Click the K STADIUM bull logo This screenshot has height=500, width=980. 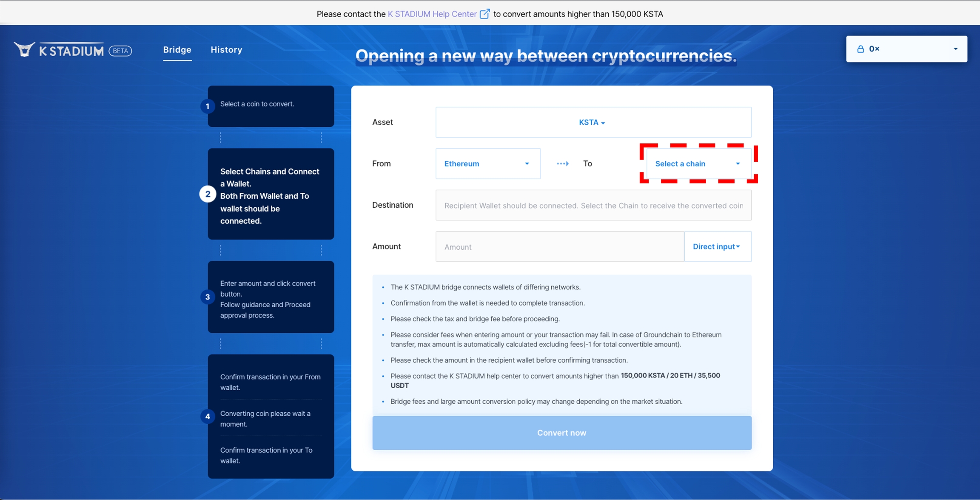click(x=24, y=50)
